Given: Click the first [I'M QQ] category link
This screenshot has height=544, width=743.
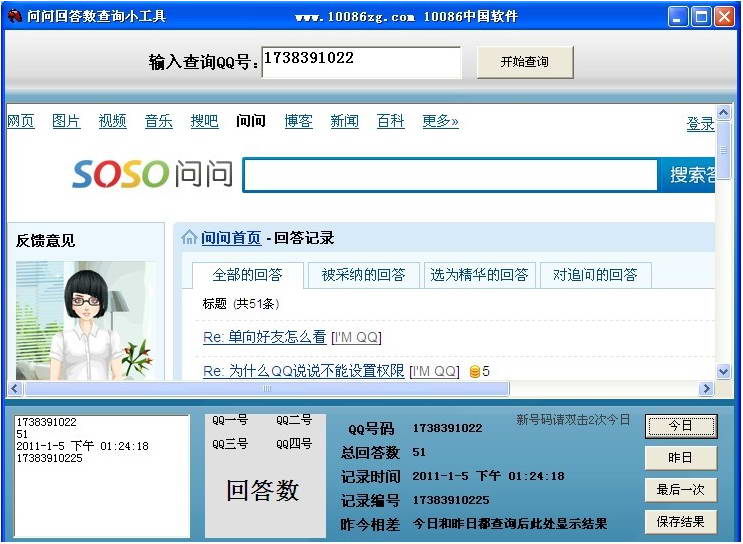Looking at the screenshot, I should tap(357, 337).
